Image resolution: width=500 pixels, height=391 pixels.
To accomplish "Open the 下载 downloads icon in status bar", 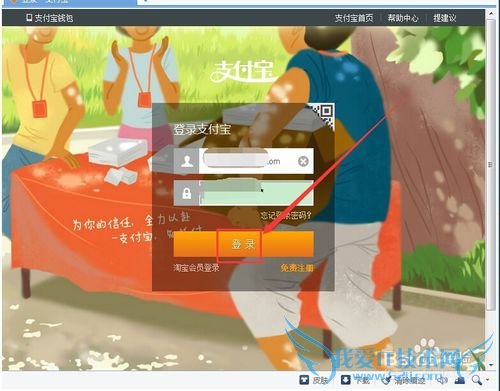I will tap(345, 380).
